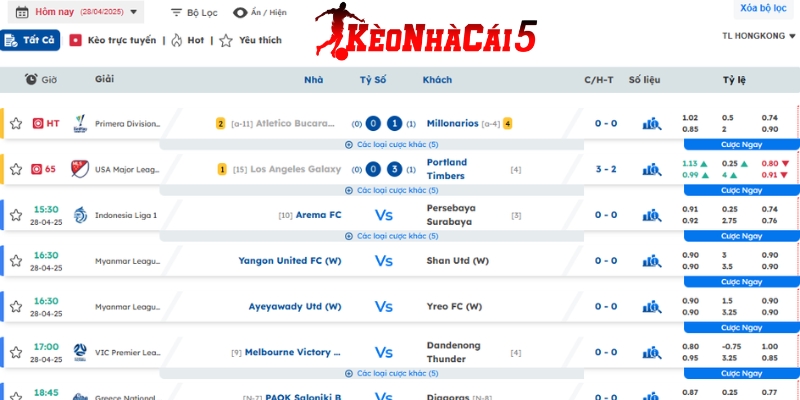
Task: Open statistics icon for Arema FC match
Action: (652, 215)
